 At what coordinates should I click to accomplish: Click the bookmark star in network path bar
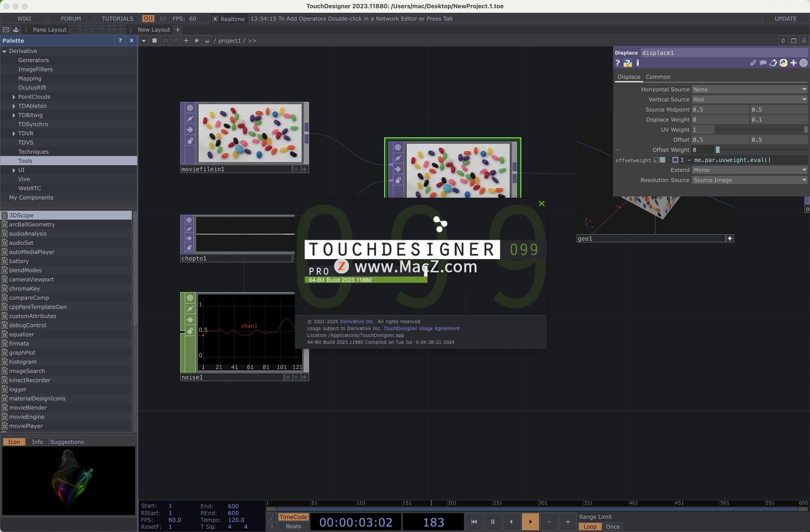(x=197, y=41)
